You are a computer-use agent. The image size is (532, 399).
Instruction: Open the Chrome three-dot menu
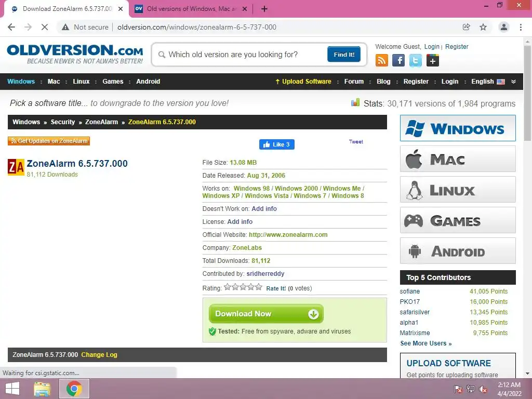pyautogui.click(x=521, y=27)
